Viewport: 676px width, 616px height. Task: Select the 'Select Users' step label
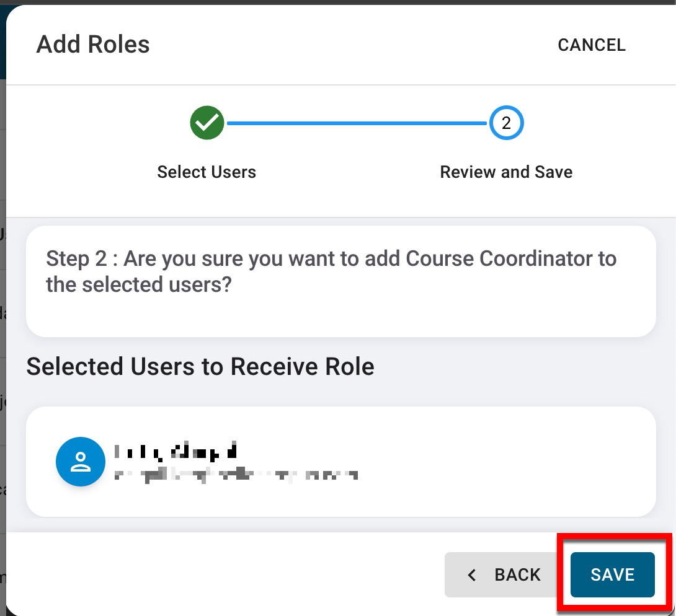pyautogui.click(x=207, y=172)
